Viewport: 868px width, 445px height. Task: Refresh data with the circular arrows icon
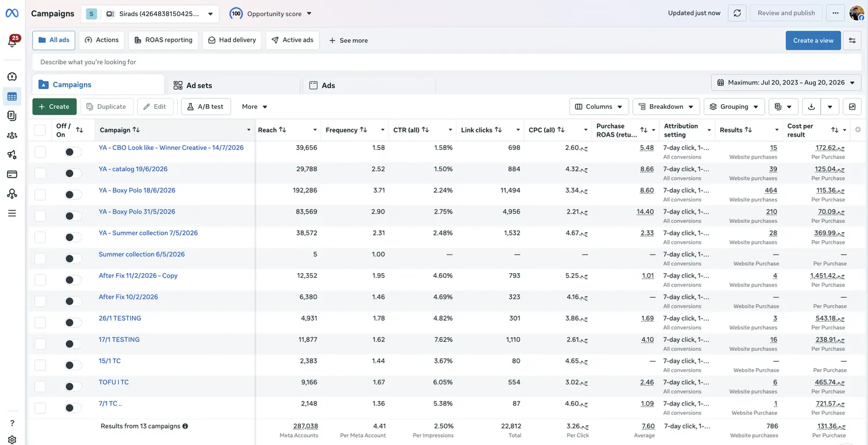coord(737,13)
